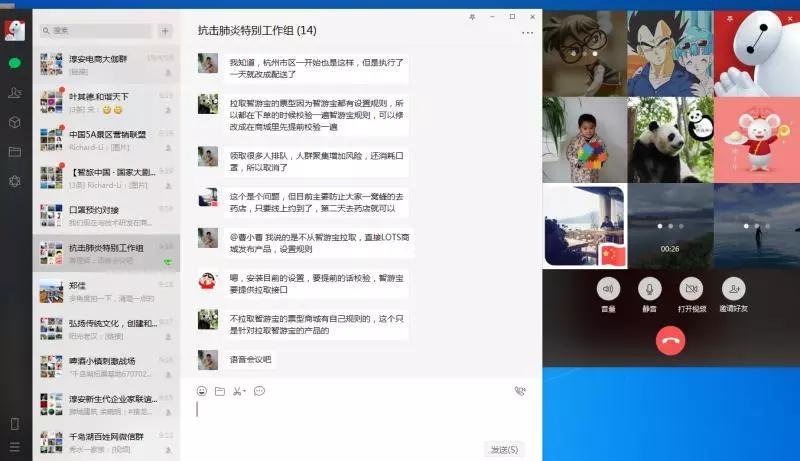
Task: Open the Chats tab in left sidebar
Action: pos(15,63)
